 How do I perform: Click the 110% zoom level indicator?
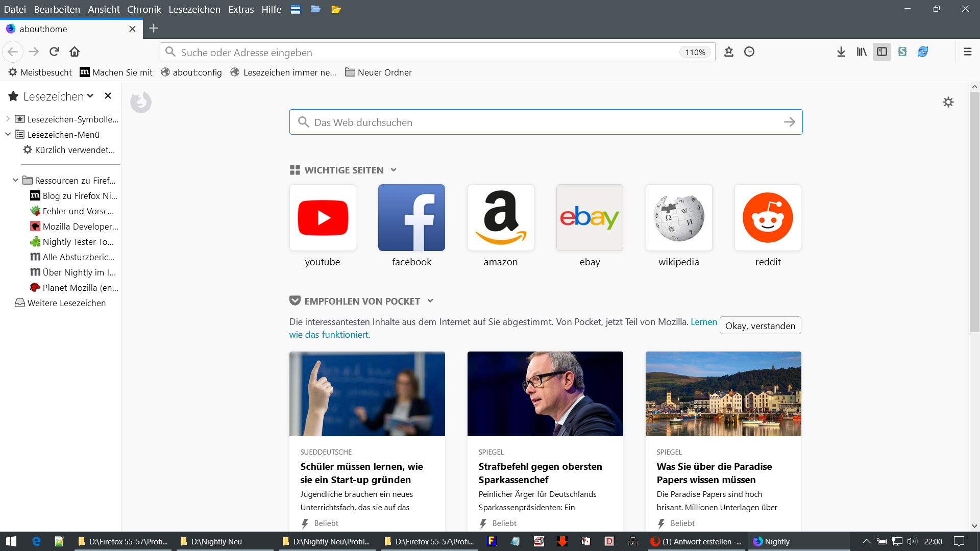tap(695, 52)
